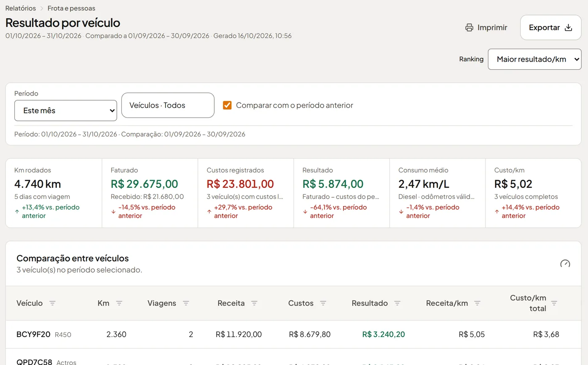The image size is (588, 365).
Task: Click the filter icon beside Resultado column
Action: pos(397,303)
